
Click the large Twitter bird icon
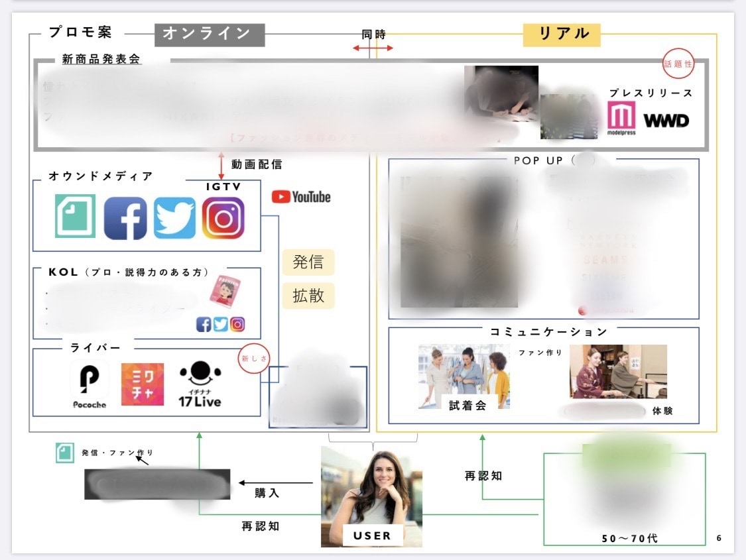(x=174, y=218)
